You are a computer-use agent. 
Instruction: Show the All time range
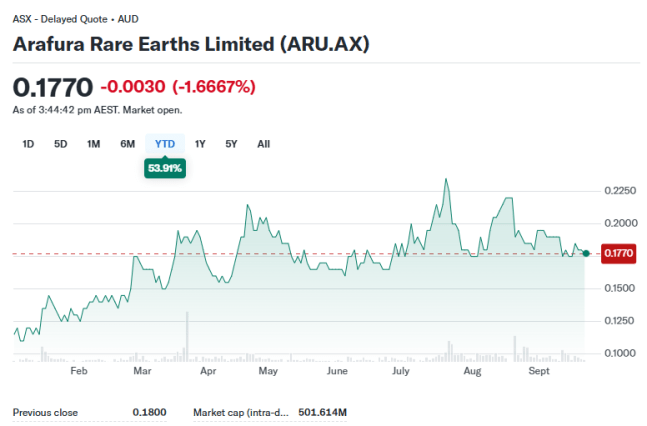[x=263, y=144]
